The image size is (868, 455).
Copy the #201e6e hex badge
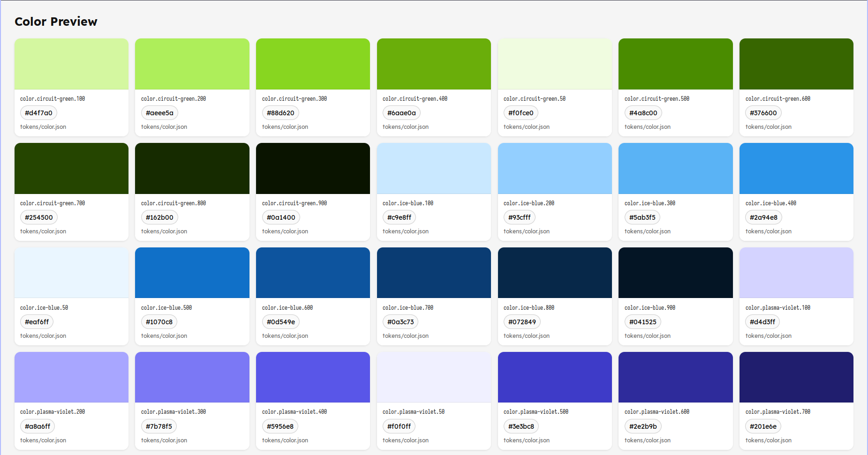[763, 426]
